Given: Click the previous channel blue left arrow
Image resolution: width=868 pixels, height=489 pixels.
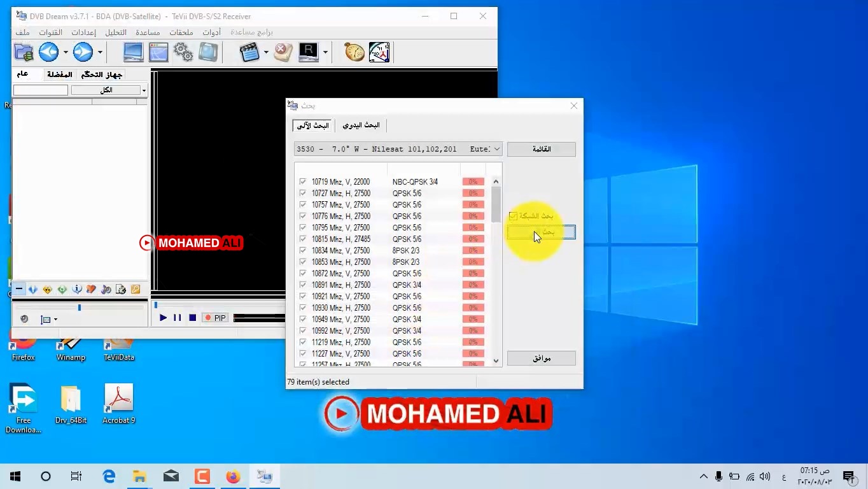Looking at the screenshot, I should [48, 52].
